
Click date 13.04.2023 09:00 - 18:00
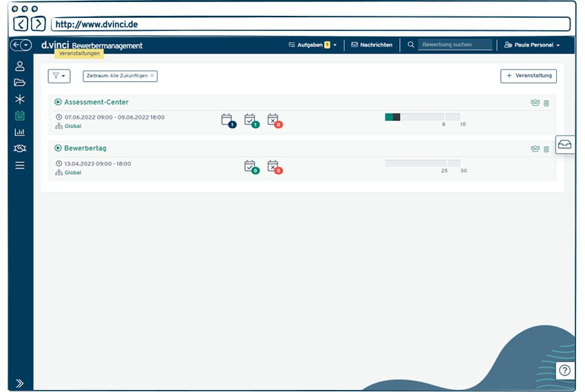[x=98, y=164]
